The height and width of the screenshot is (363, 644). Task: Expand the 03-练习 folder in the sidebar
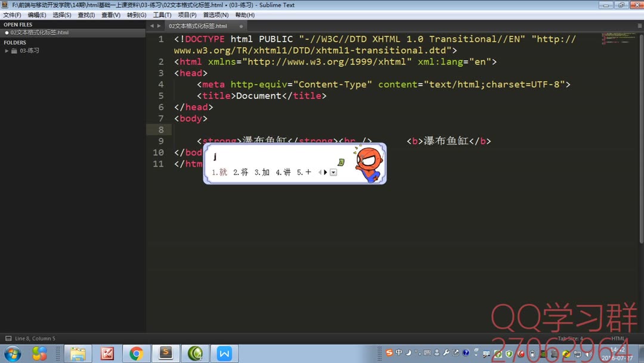[x=7, y=51]
